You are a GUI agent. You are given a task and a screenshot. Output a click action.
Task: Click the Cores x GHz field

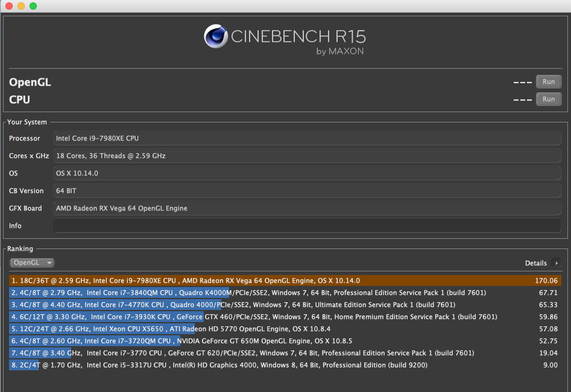[307, 156]
